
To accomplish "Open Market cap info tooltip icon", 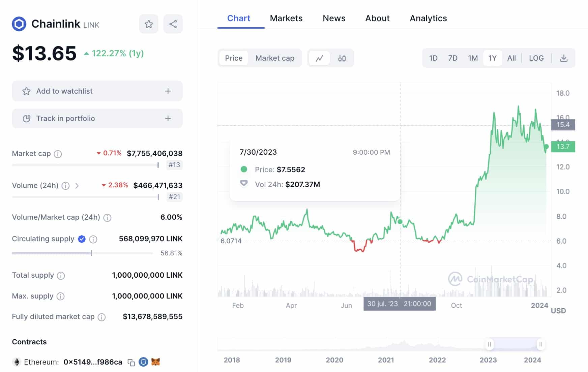I will point(58,154).
